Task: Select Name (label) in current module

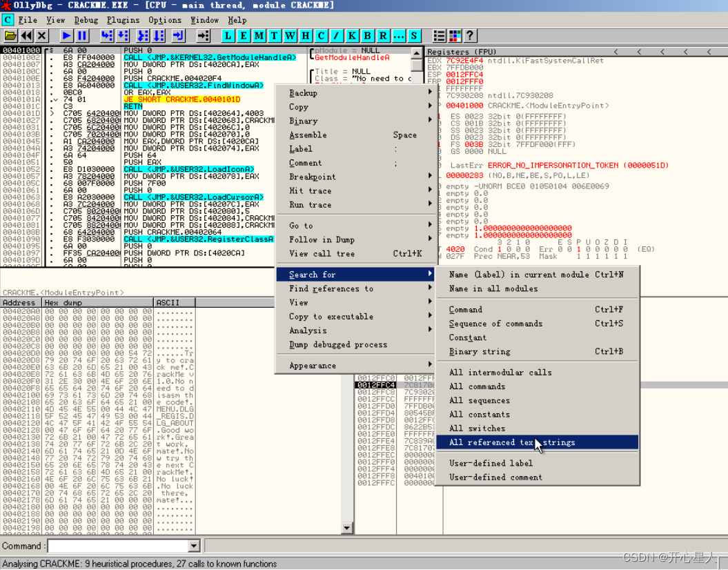Action: pyautogui.click(x=537, y=275)
